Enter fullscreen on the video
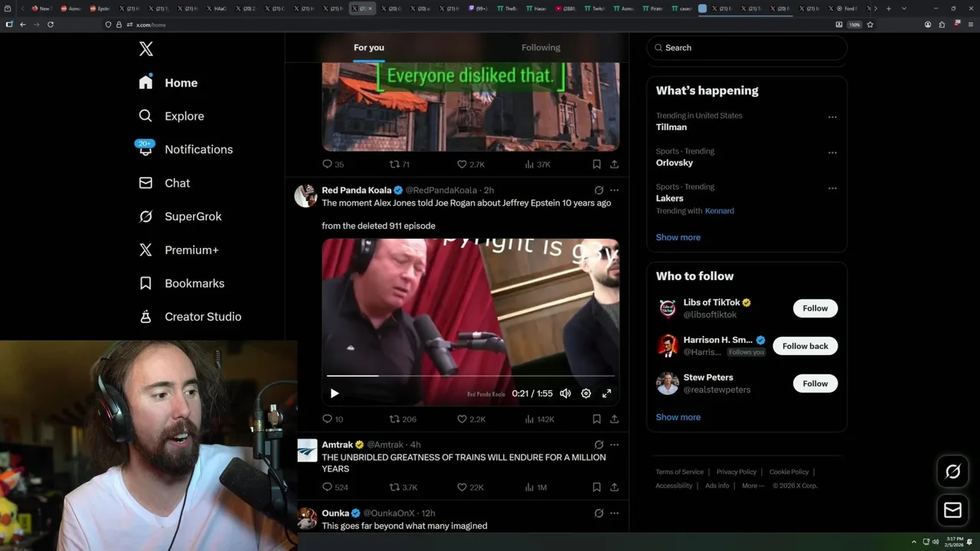This screenshot has height=551, width=980. 606,393
